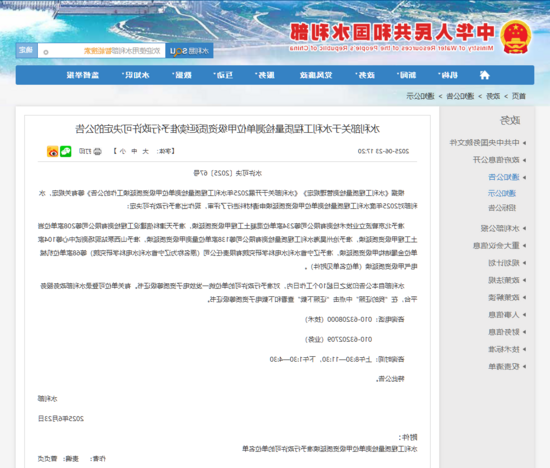Set article font size to 中
Image resolution: width=550 pixels, height=468 pixels.
pos(134,151)
